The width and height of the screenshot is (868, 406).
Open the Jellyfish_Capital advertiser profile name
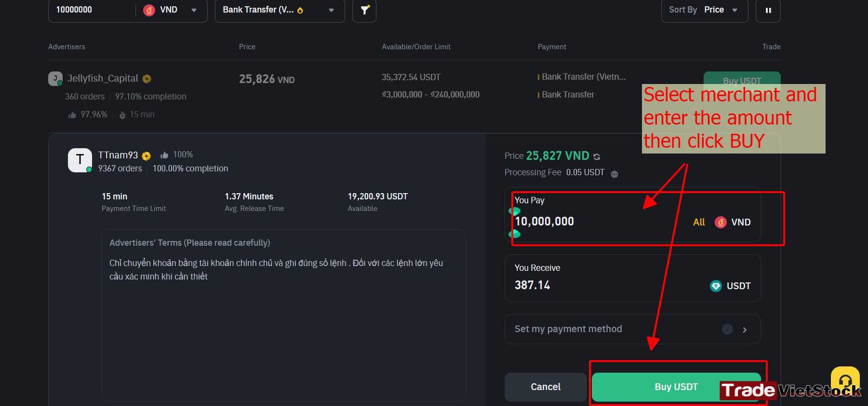(x=103, y=78)
